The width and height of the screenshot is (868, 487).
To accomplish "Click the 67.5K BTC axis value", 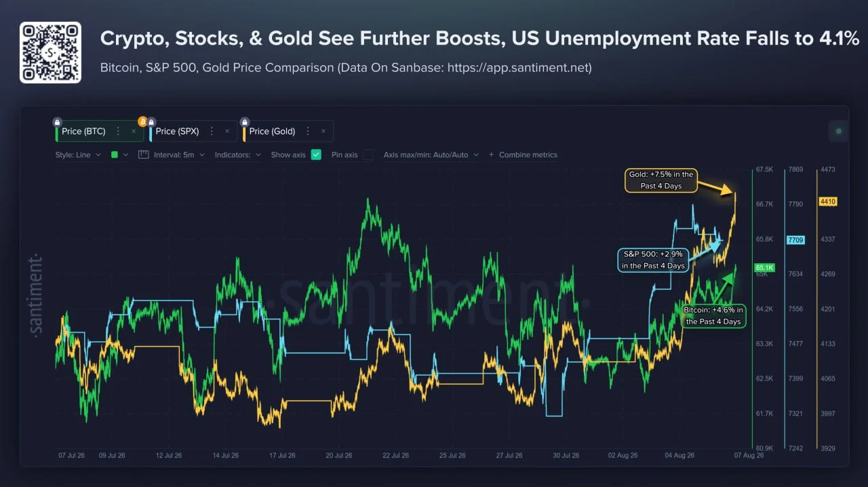I will [764, 169].
